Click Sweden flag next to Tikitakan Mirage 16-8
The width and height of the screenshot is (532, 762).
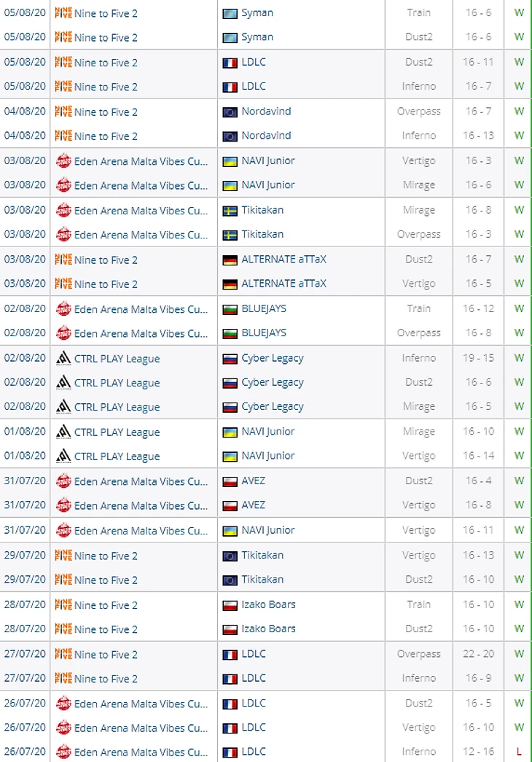(230, 211)
